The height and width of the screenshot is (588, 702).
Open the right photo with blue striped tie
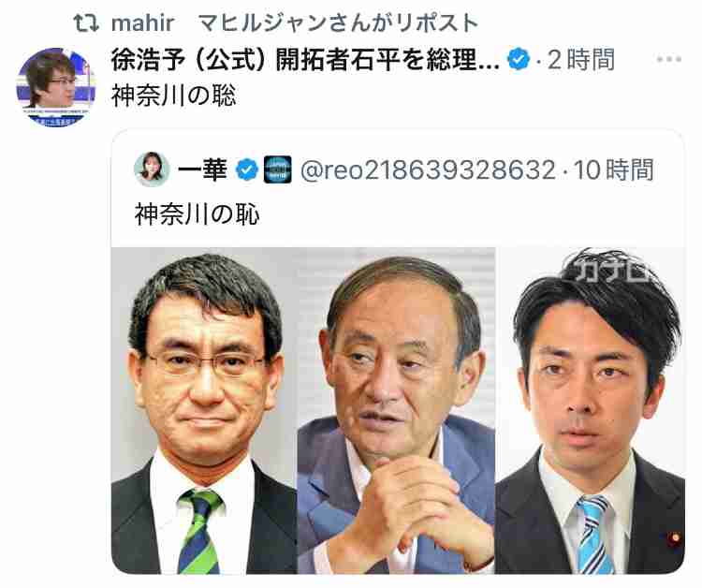(x=591, y=411)
